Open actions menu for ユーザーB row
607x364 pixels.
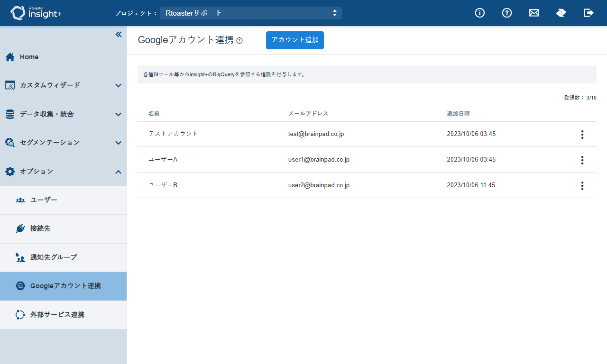coord(582,186)
